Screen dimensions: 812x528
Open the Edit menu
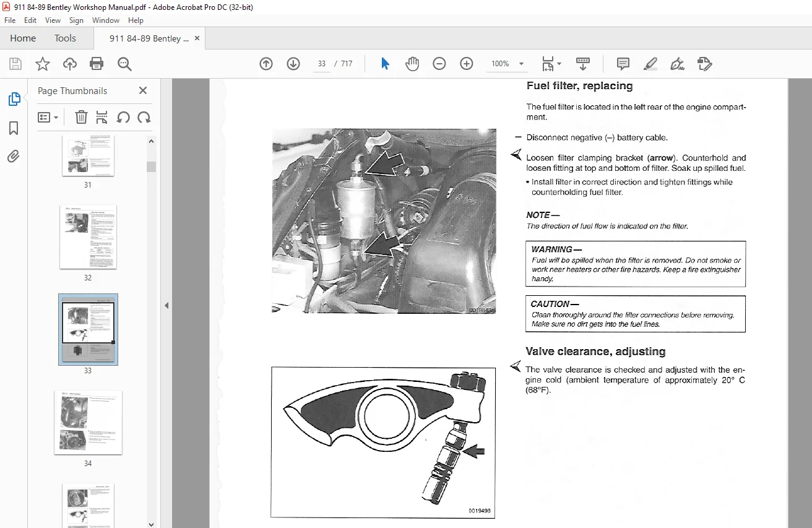point(30,20)
